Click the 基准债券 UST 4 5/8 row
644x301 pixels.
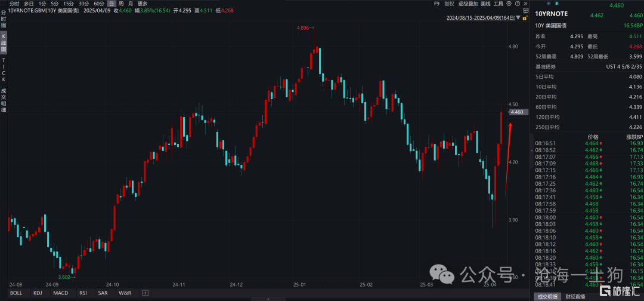pos(588,67)
